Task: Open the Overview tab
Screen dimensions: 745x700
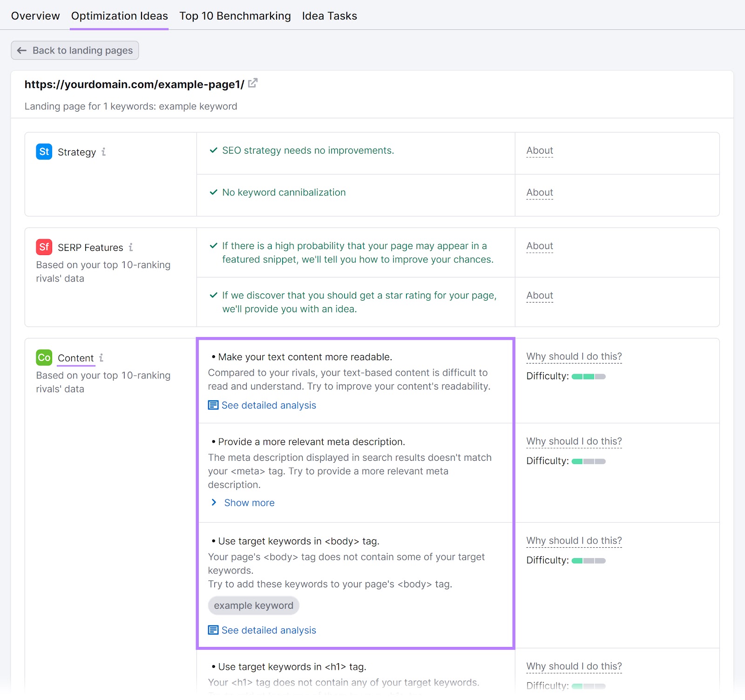Action: pyautogui.click(x=35, y=16)
